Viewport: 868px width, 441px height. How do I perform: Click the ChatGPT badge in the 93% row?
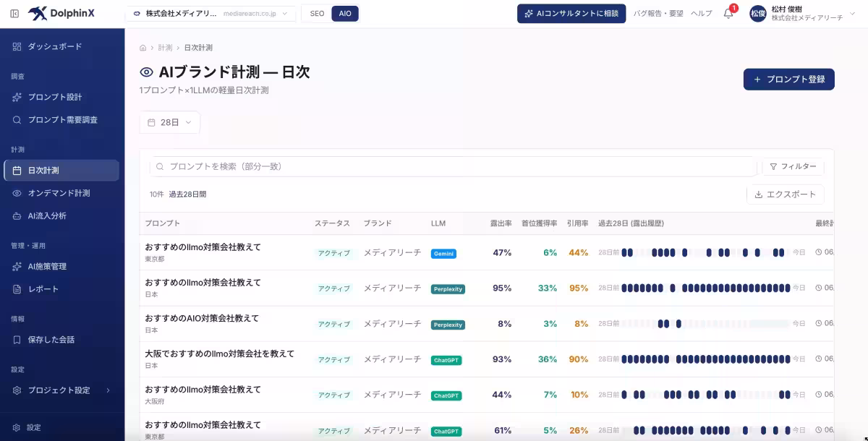click(446, 360)
